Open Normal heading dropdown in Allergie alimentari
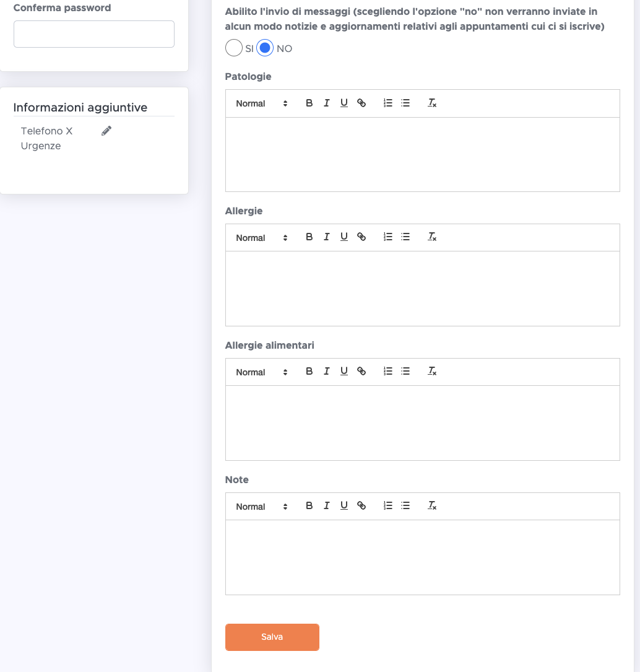This screenshot has width=640, height=672. click(x=261, y=372)
